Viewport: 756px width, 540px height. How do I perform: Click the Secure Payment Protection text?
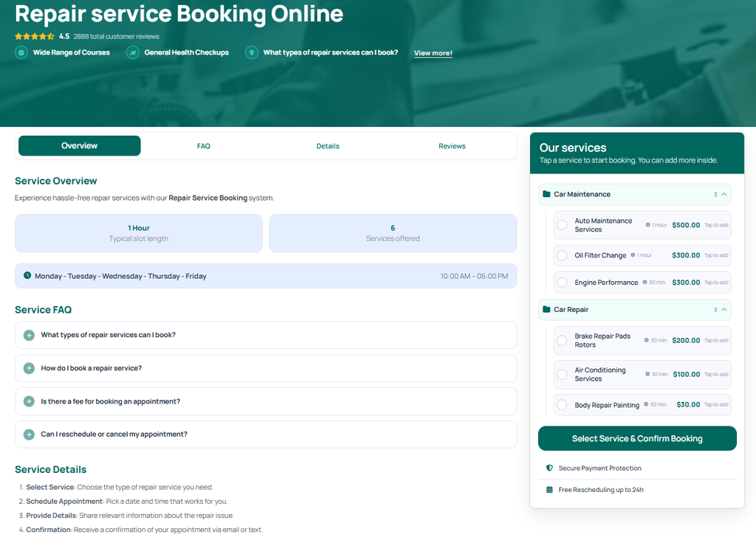click(x=599, y=468)
